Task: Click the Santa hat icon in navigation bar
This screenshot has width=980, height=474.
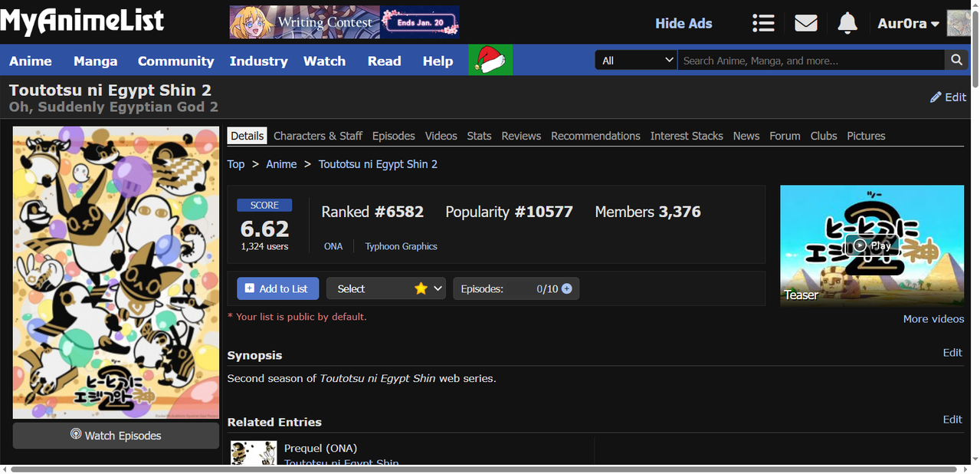Action: point(490,60)
